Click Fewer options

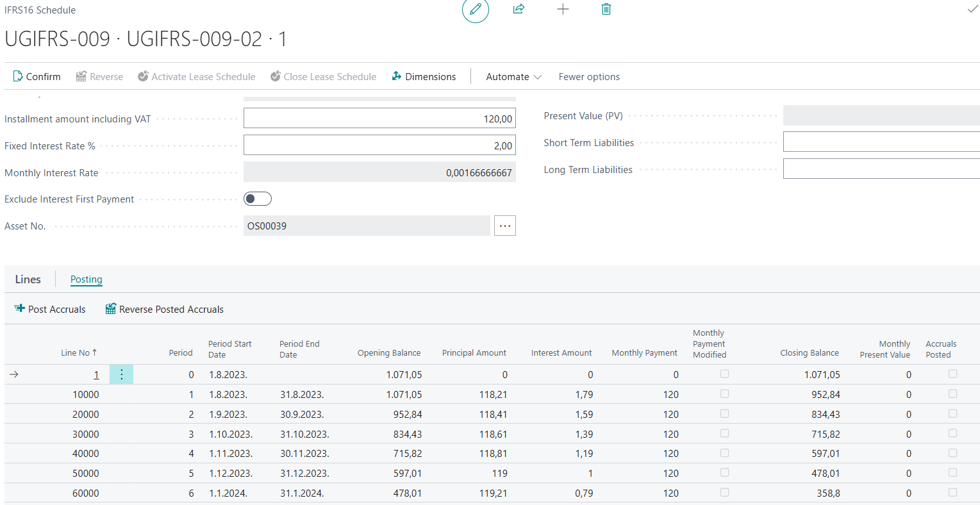(x=589, y=76)
